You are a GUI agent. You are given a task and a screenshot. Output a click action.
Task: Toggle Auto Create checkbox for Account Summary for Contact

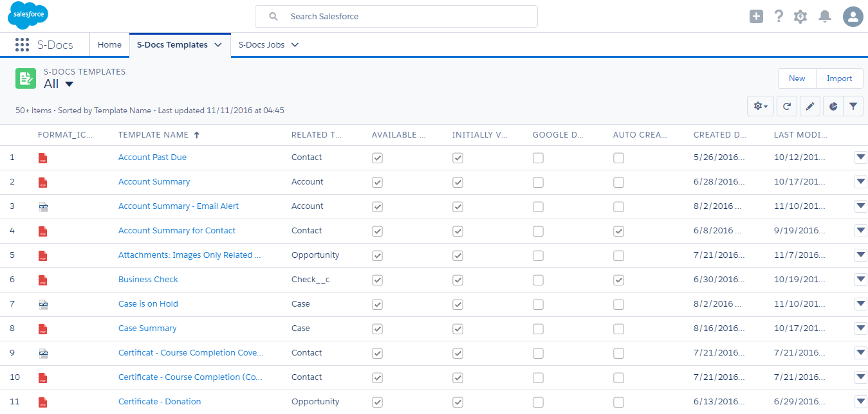click(619, 231)
